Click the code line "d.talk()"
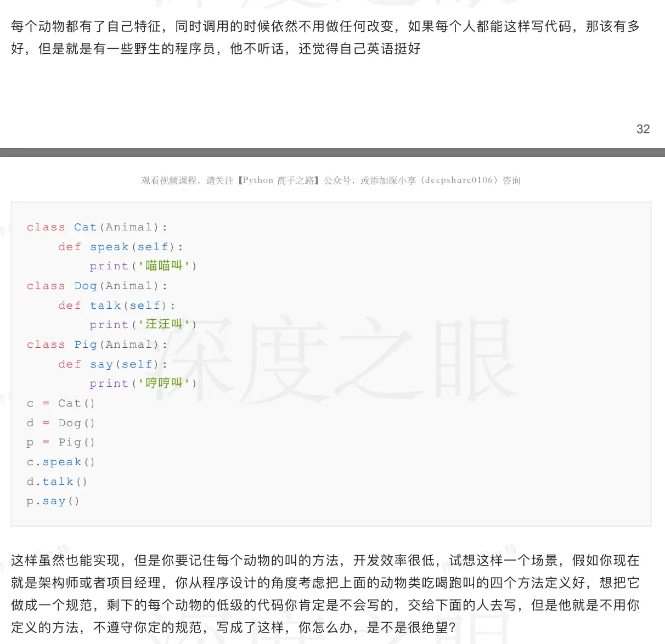The image size is (665, 644). (x=57, y=482)
